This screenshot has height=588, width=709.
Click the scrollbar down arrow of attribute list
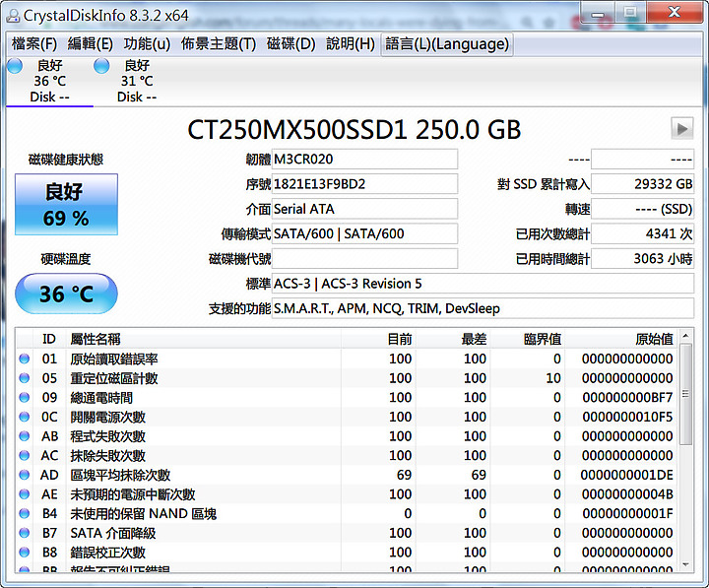[685, 564]
